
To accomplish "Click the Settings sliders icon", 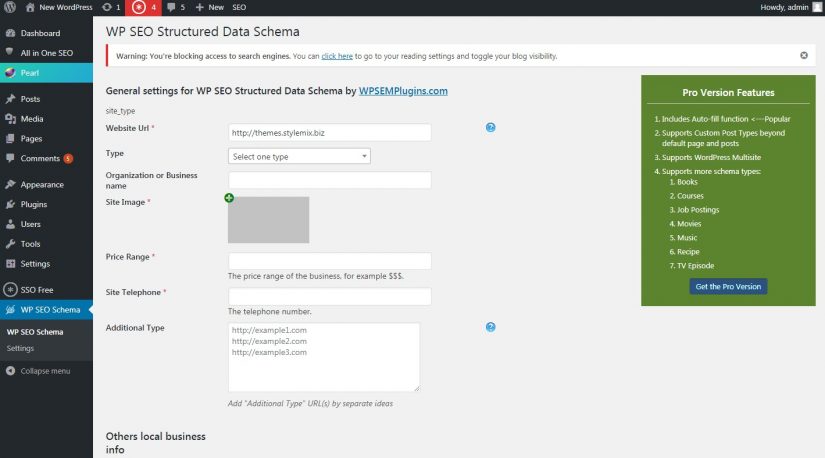I will pos(10,263).
